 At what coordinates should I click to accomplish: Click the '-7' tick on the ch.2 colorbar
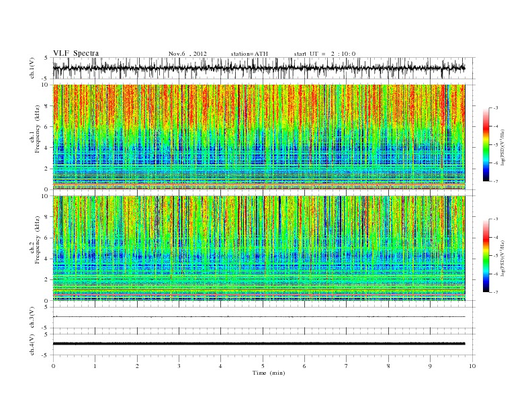click(495, 292)
